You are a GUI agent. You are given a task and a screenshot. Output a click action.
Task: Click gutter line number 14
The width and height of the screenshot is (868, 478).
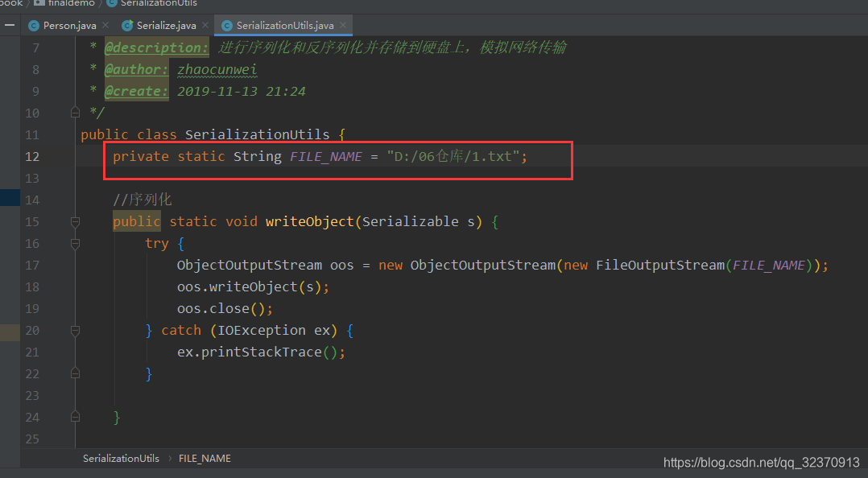[x=32, y=200]
